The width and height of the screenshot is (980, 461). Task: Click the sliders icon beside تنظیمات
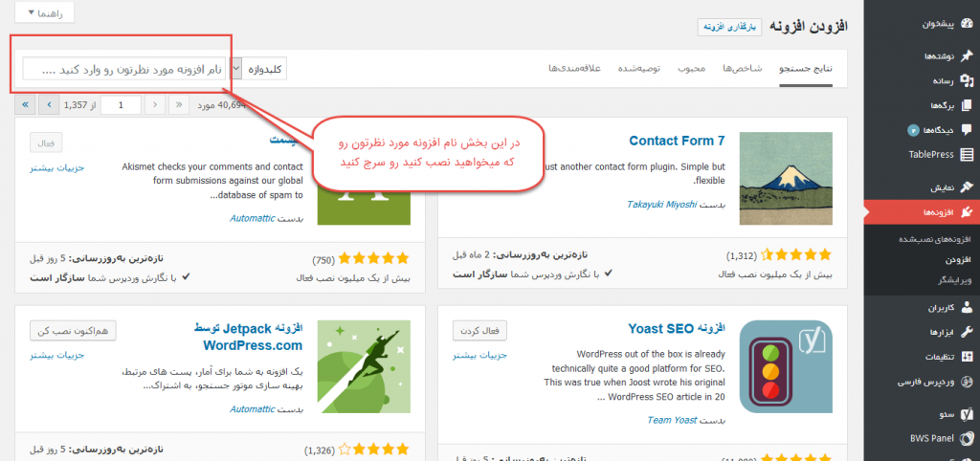[x=967, y=358]
